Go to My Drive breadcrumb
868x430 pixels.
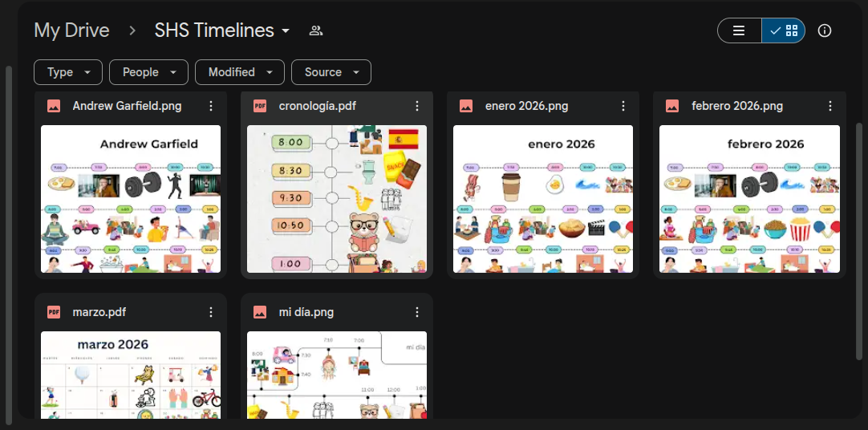pos(71,30)
